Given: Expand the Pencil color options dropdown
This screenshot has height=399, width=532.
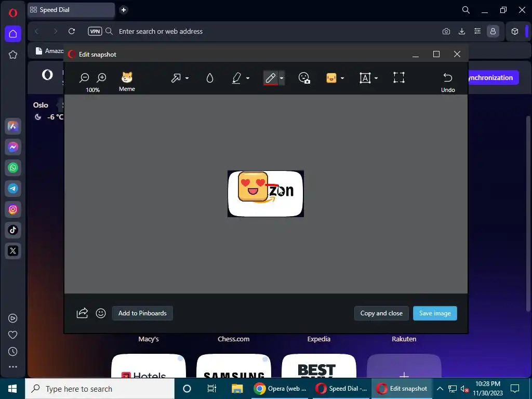Looking at the screenshot, I should [281, 78].
